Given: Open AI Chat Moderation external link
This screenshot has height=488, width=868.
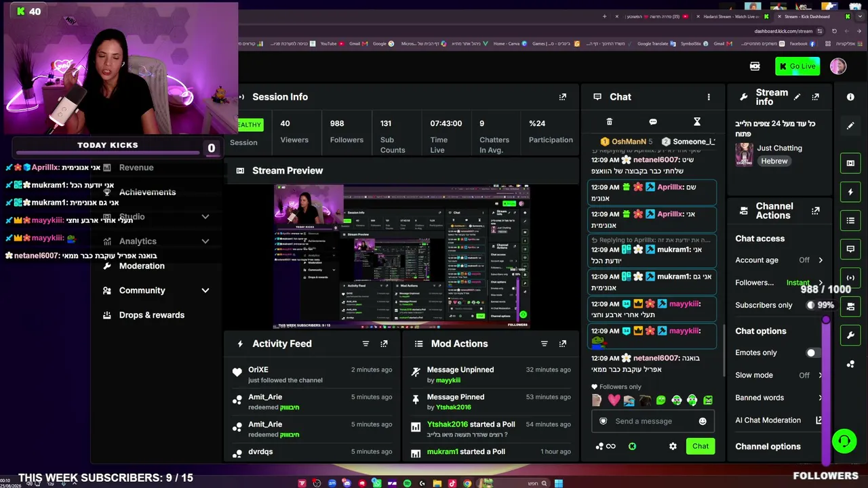Looking at the screenshot, I should tap(818, 420).
